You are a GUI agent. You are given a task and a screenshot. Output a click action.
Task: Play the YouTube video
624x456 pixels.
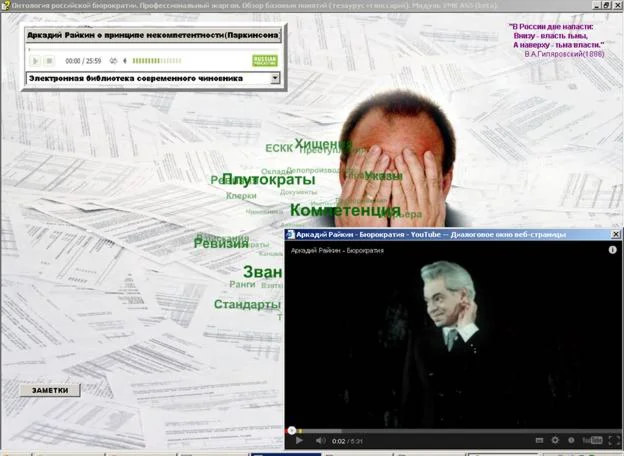click(299, 440)
